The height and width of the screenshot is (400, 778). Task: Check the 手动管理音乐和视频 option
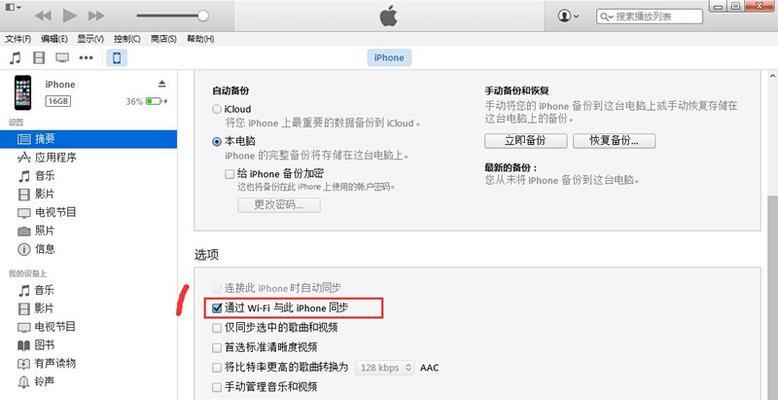click(x=216, y=387)
